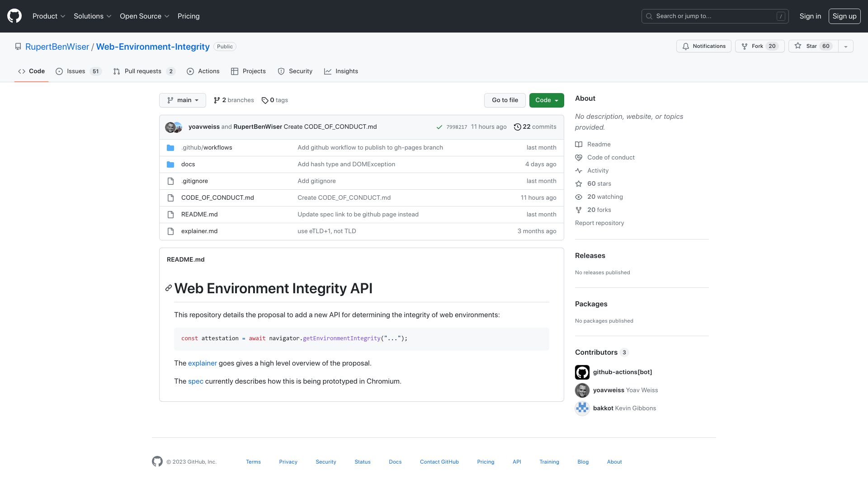Fork the repository with Fork button
The width and height of the screenshot is (868, 488).
click(760, 46)
